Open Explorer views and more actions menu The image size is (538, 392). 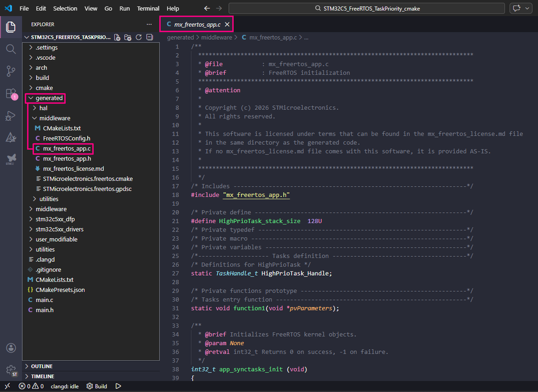coord(149,24)
